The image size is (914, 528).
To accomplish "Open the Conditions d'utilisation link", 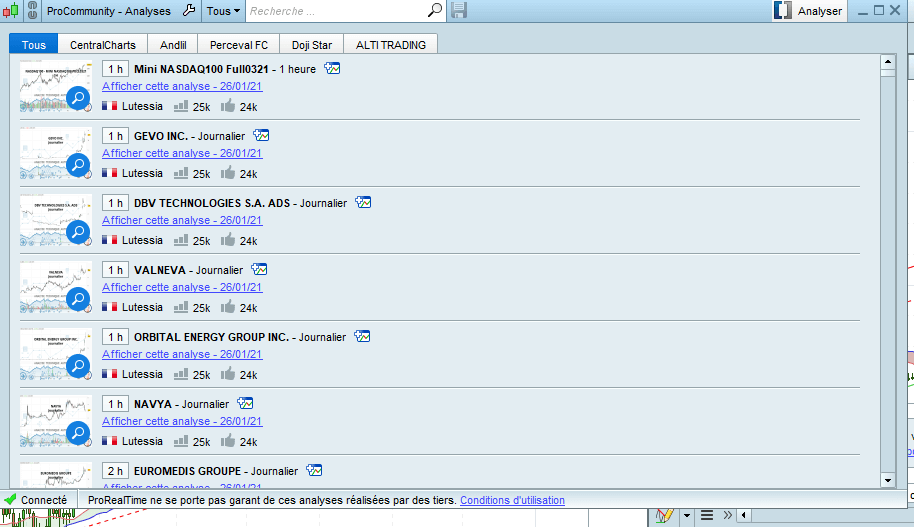I will (512, 500).
